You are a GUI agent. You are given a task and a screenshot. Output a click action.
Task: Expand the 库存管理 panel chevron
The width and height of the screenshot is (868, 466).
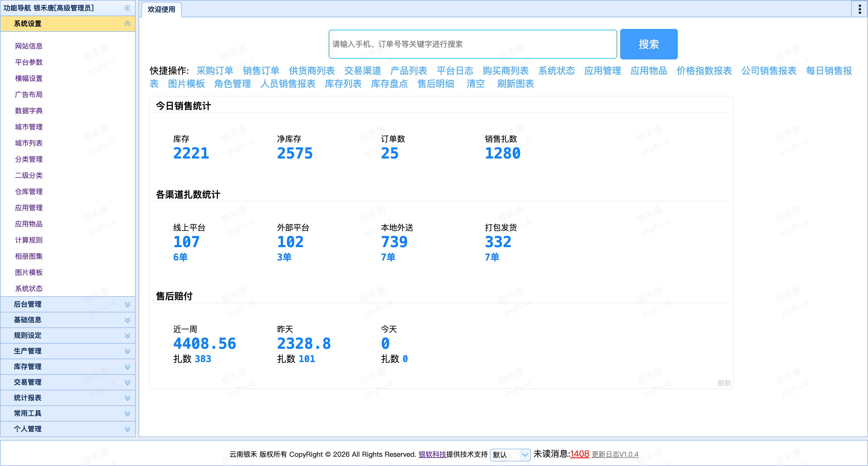pyautogui.click(x=127, y=367)
